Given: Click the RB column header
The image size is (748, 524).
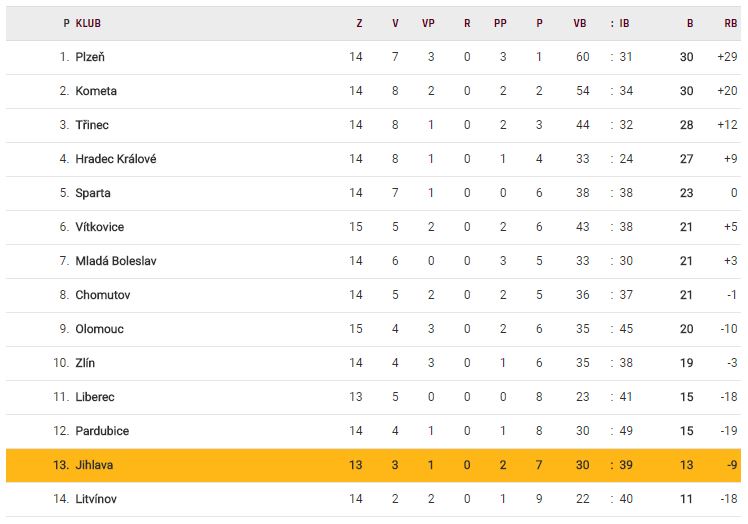Looking at the screenshot, I should point(730,23).
